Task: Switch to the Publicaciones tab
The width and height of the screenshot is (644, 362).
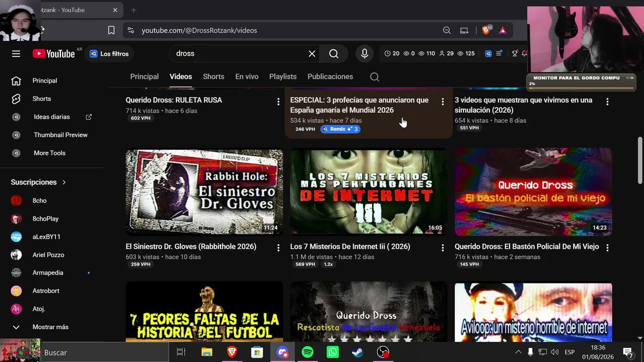Action: click(330, 77)
